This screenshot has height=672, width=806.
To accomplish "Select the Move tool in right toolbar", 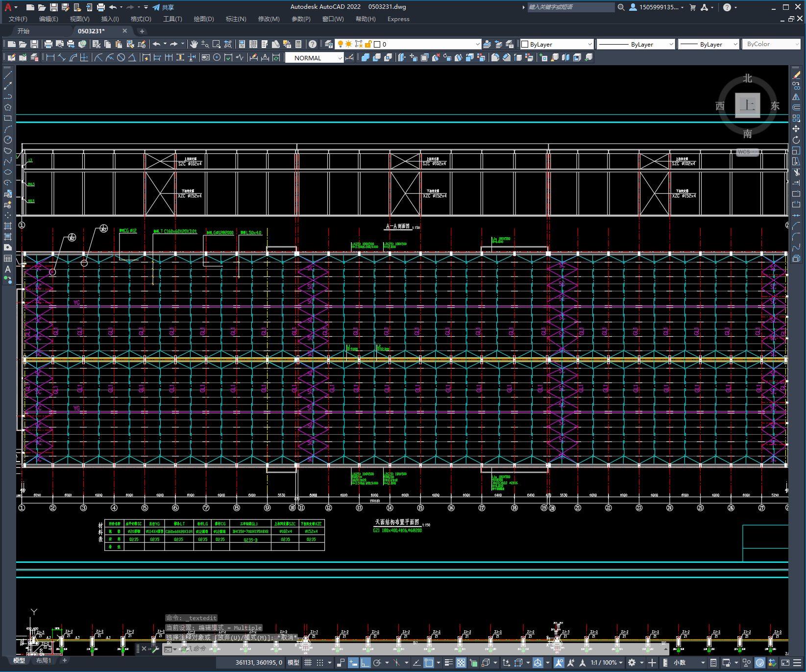I will click(796, 129).
